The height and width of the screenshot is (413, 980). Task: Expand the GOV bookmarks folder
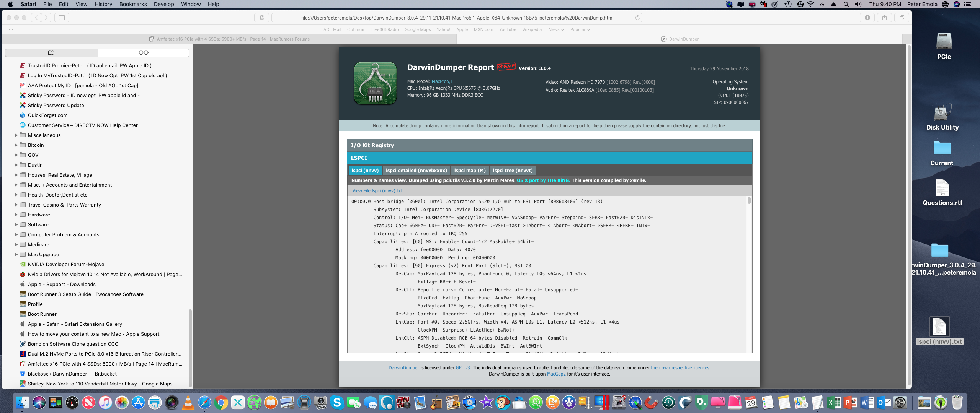coord(16,155)
